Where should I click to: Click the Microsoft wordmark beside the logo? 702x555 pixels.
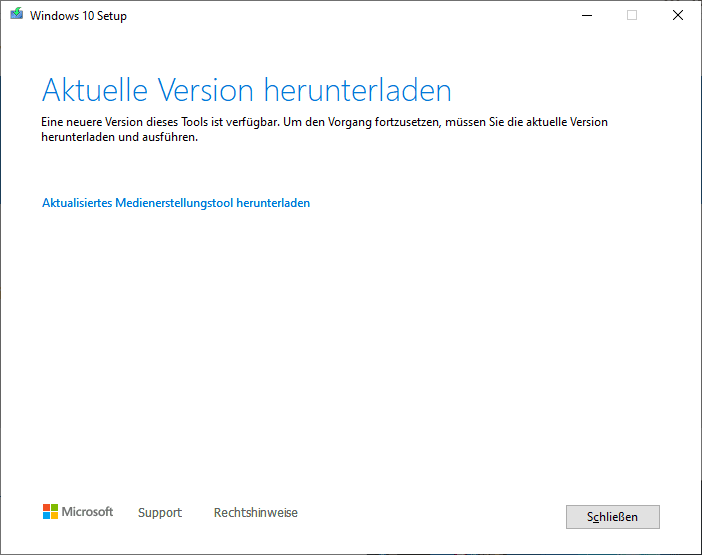87,512
